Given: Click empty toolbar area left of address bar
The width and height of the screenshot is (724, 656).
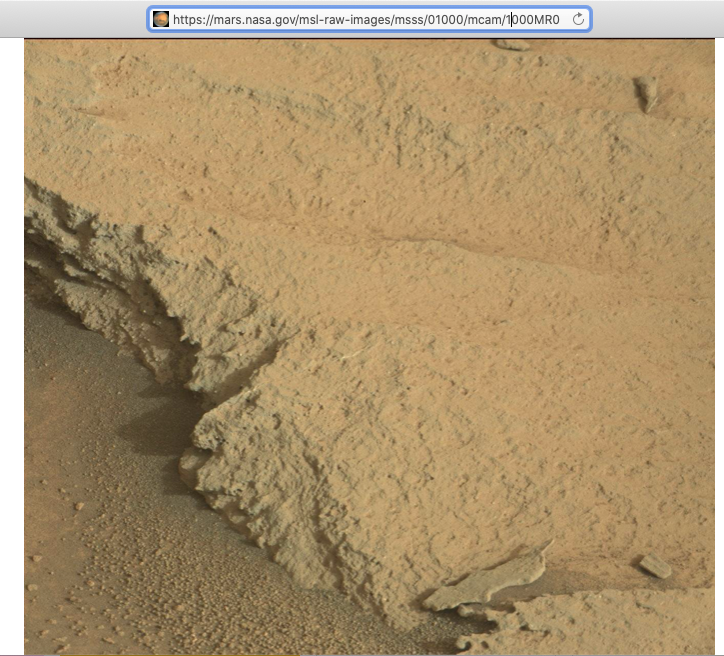Looking at the screenshot, I should click(x=70, y=19).
